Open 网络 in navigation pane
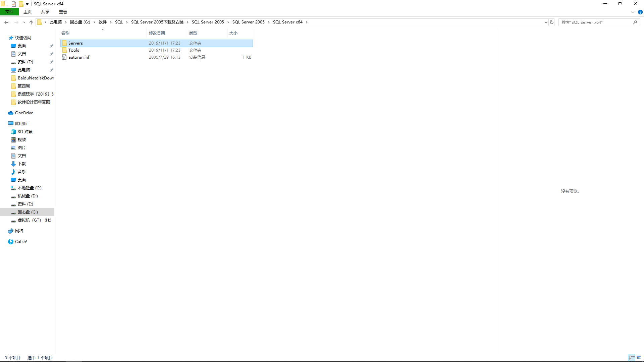This screenshot has height=362, width=644. coord(19,231)
